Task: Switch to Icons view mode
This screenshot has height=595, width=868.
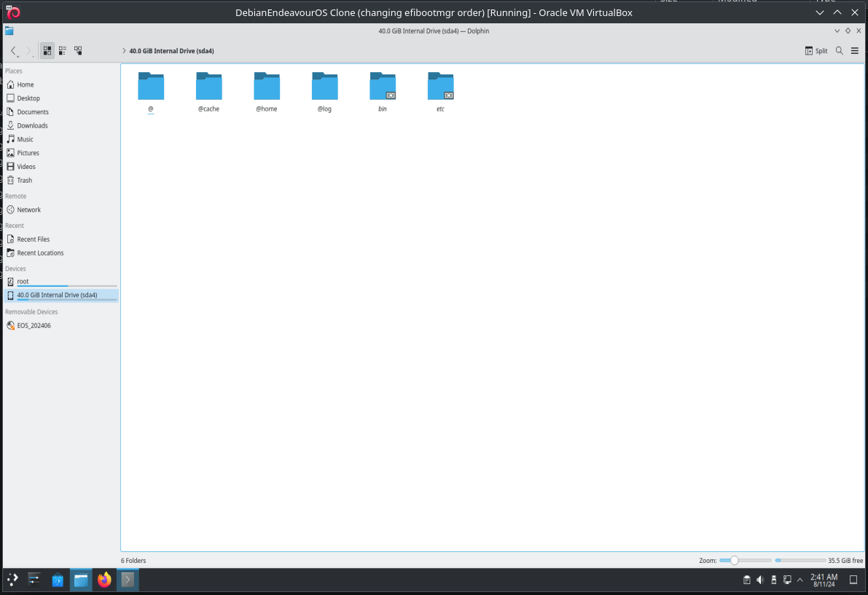Action: tap(47, 51)
